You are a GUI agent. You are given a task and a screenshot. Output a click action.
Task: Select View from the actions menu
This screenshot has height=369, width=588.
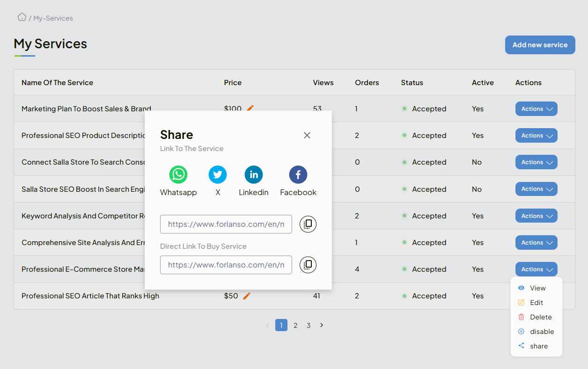(537, 288)
